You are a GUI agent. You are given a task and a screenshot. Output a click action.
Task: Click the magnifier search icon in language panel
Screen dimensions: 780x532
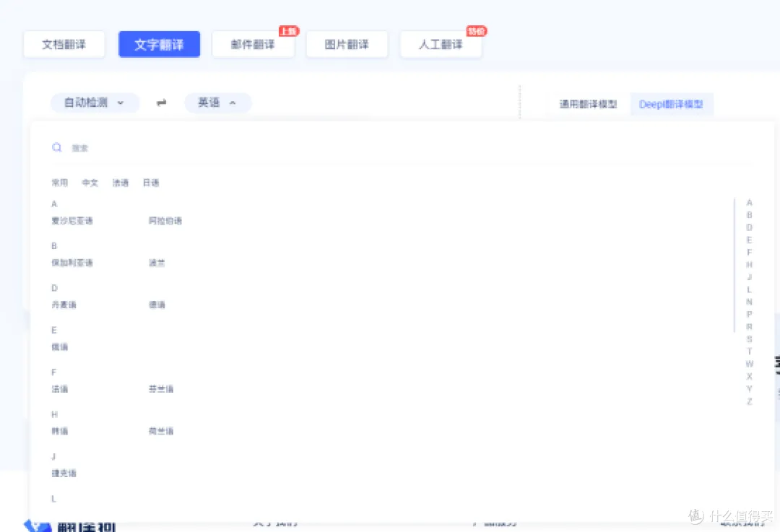56,147
